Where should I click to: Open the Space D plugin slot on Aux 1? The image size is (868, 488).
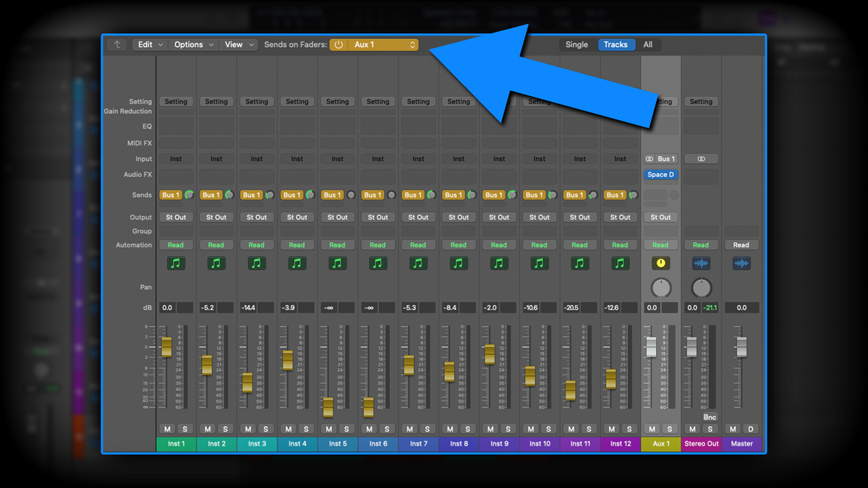point(660,174)
